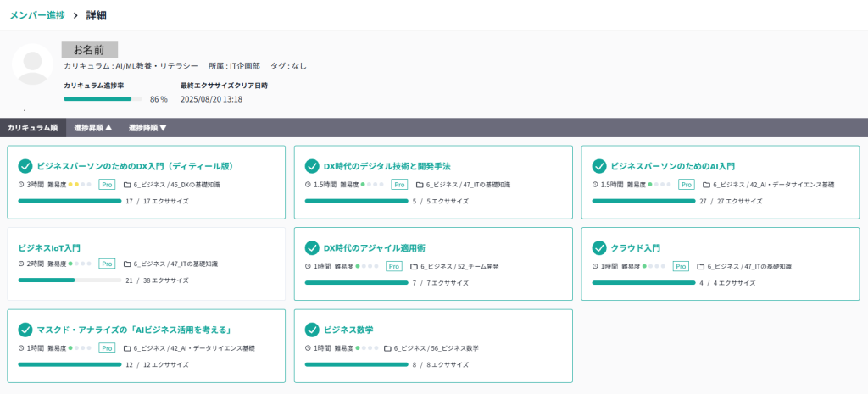Open the ビジネスIoT入門 course title
The image size is (868, 394).
49,248
